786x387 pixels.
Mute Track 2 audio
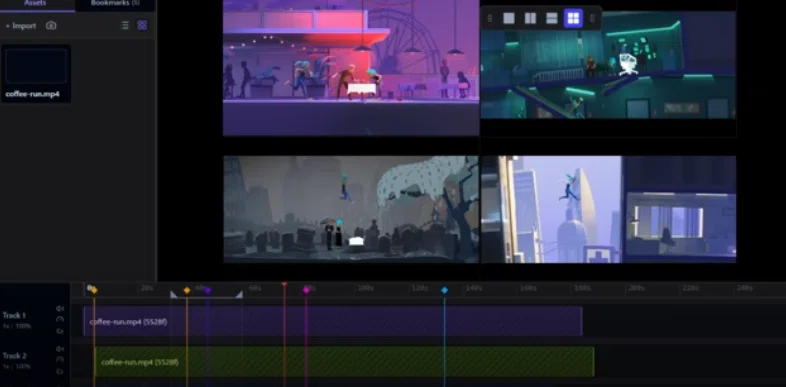click(x=60, y=349)
